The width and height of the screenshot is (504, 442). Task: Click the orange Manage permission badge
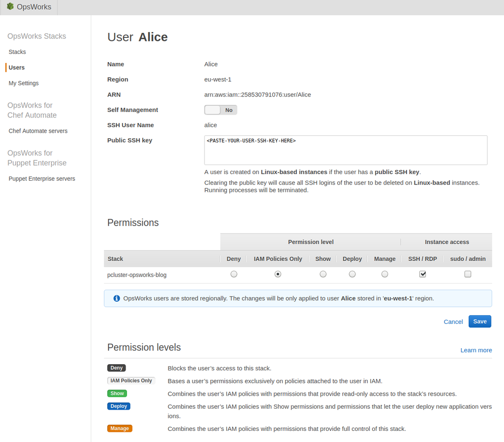(119, 428)
